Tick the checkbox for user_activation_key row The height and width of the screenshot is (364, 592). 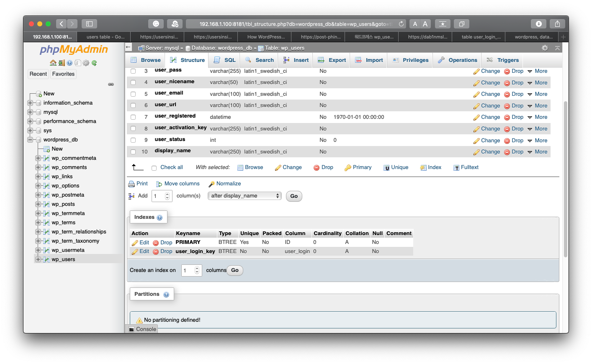(x=133, y=128)
